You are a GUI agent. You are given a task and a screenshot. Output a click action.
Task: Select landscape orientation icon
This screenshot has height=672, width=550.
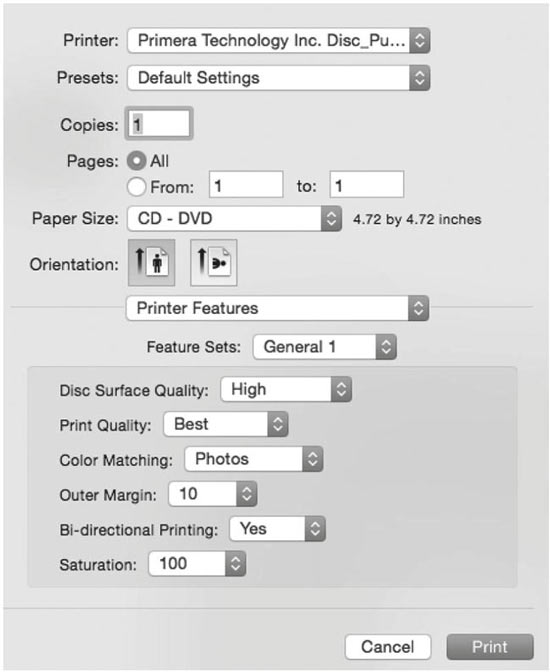point(213,263)
